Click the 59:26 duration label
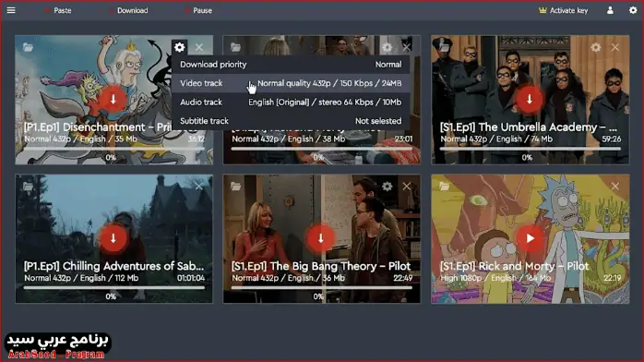The height and width of the screenshot is (362, 644). pyautogui.click(x=612, y=139)
